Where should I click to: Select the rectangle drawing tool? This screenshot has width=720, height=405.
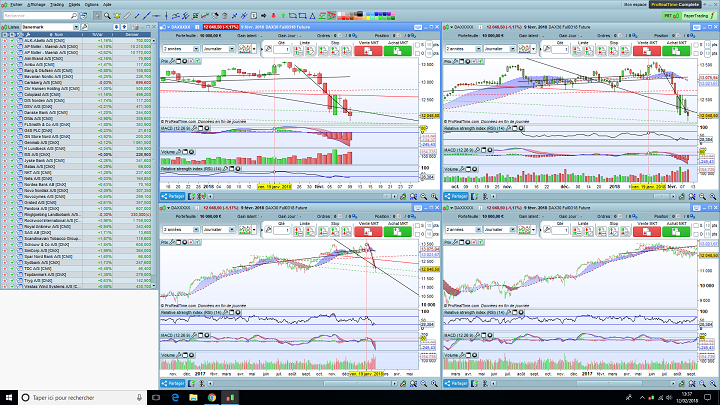tap(302, 16)
